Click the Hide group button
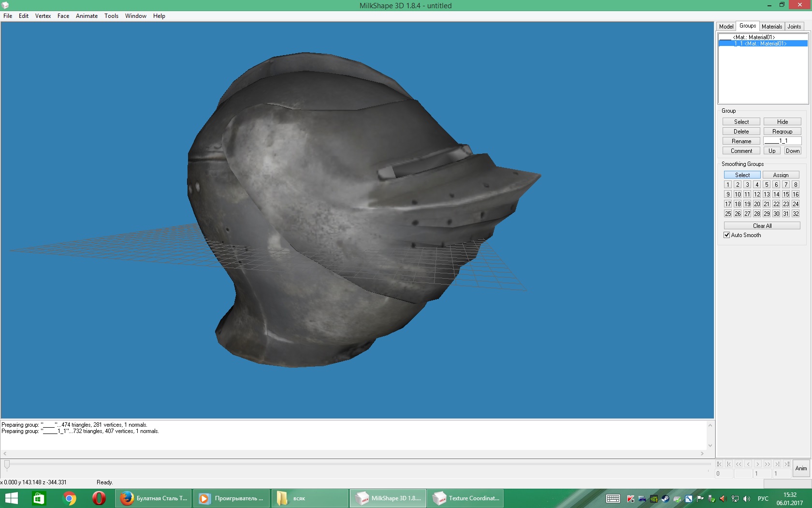 783,122
